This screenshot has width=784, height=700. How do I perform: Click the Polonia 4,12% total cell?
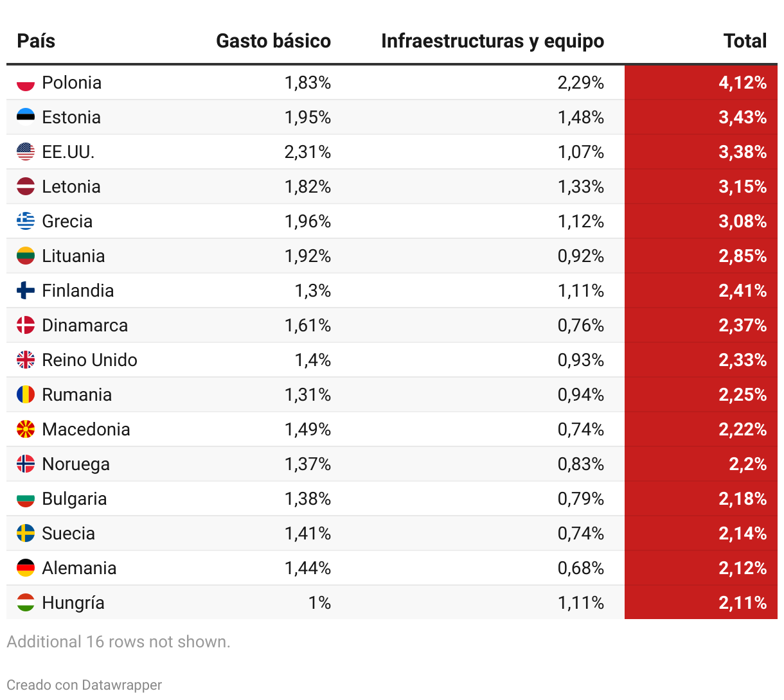(x=701, y=83)
